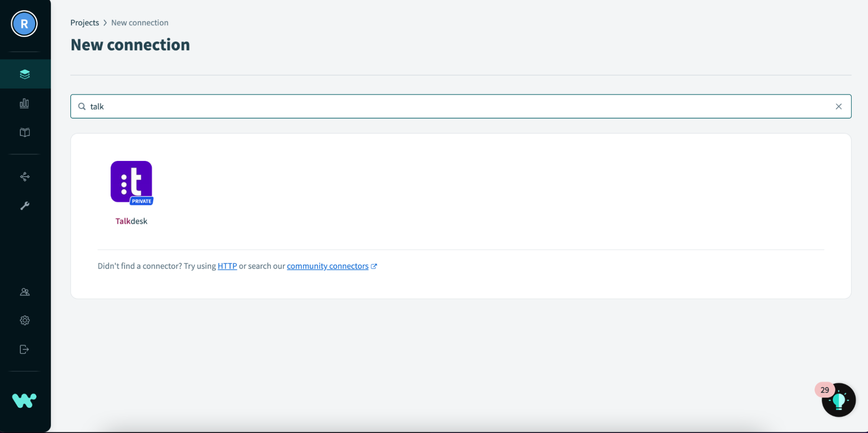Open the connected-nodes graph icon in sidebar
This screenshot has width=868, height=433.
click(25, 177)
